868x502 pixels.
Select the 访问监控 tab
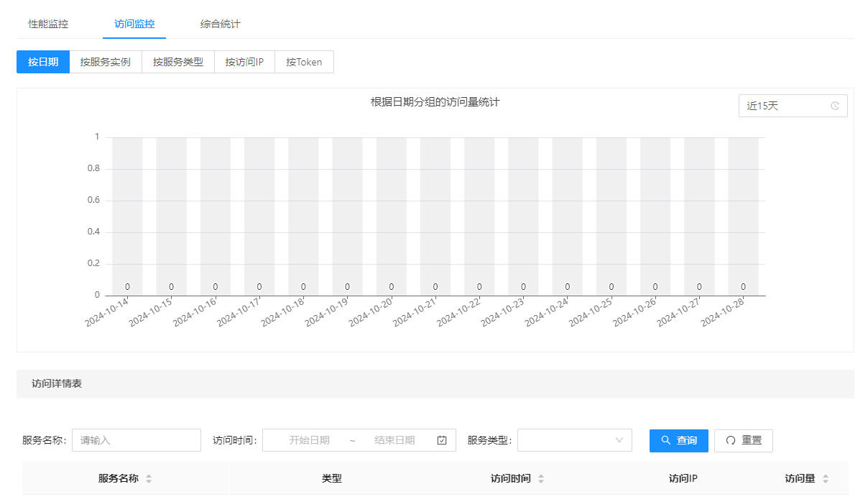coord(134,24)
